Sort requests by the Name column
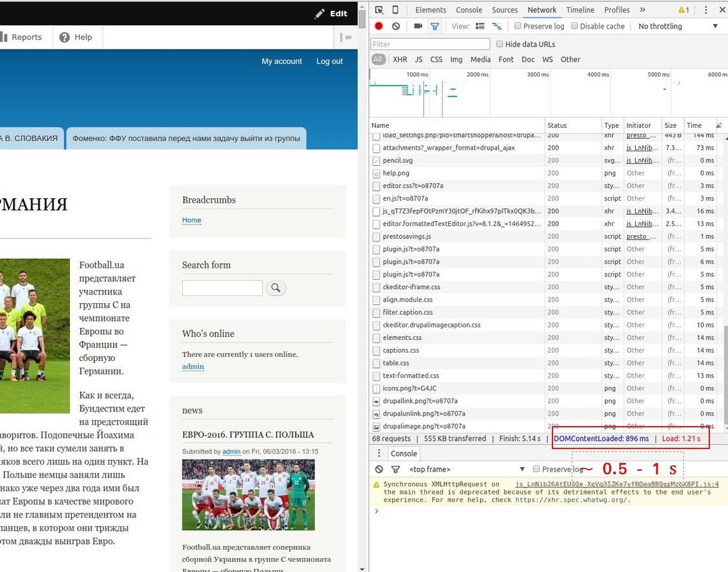 coord(457,125)
